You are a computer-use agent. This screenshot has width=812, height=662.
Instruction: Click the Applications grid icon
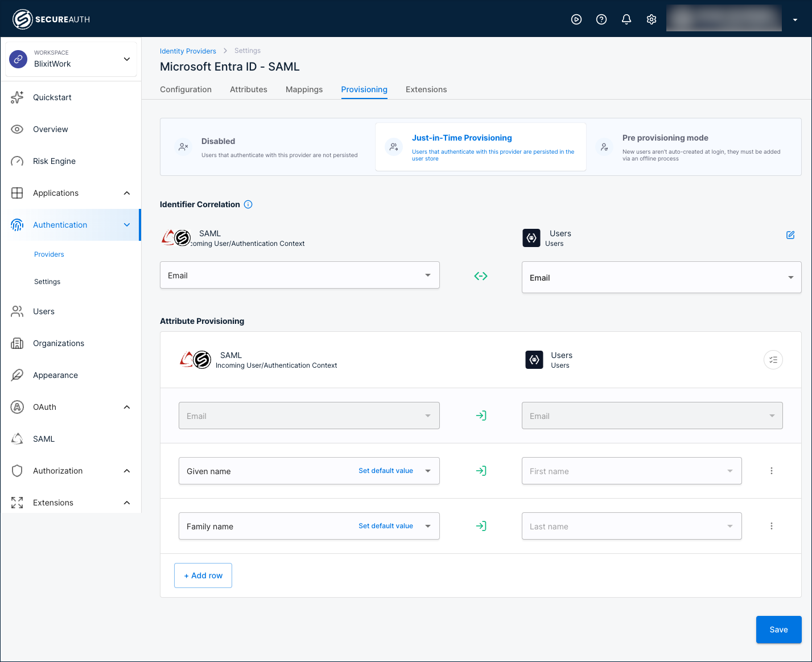17,193
